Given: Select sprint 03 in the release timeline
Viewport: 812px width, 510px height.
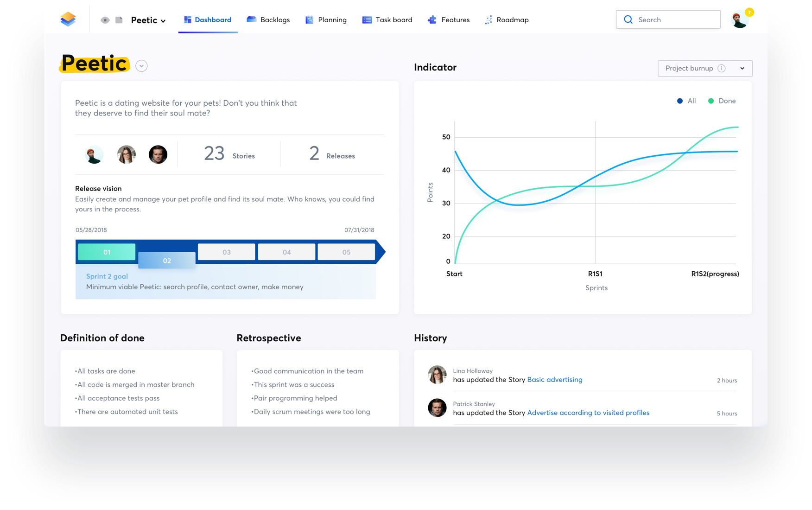Looking at the screenshot, I should click(227, 252).
